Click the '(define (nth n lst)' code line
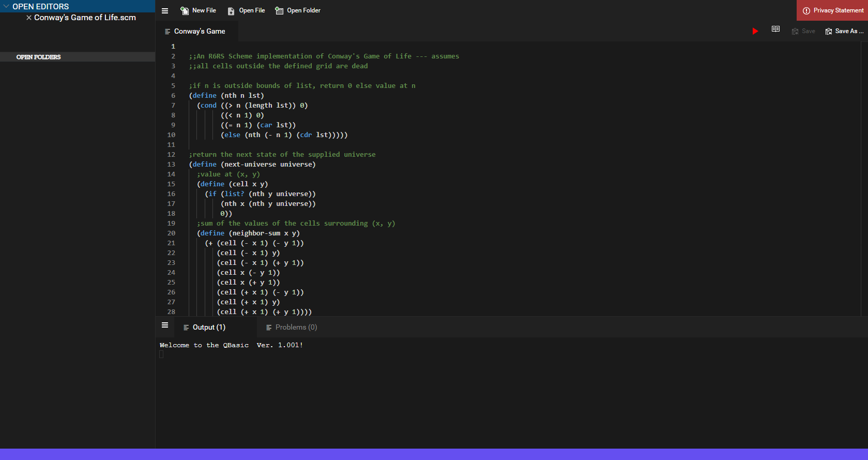This screenshot has width=868, height=460. pyautogui.click(x=226, y=96)
